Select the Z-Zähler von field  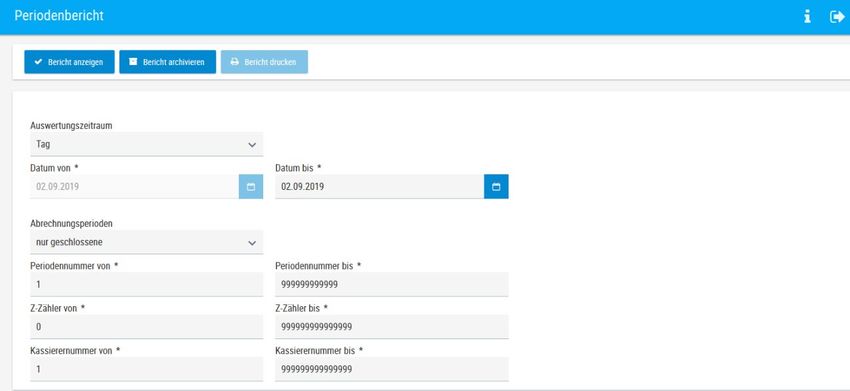tap(146, 326)
